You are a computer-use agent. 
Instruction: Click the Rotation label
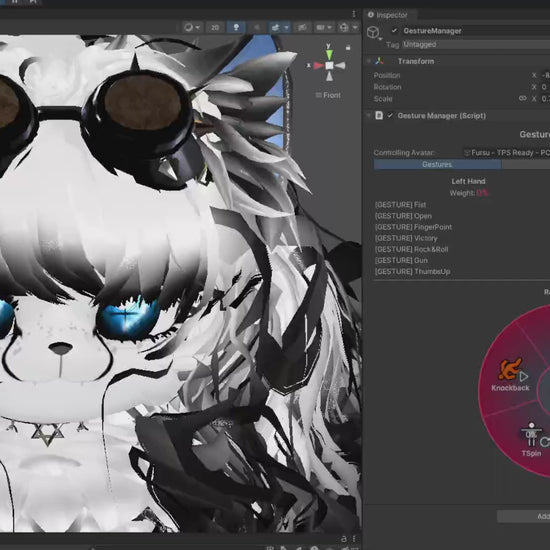click(387, 87)
